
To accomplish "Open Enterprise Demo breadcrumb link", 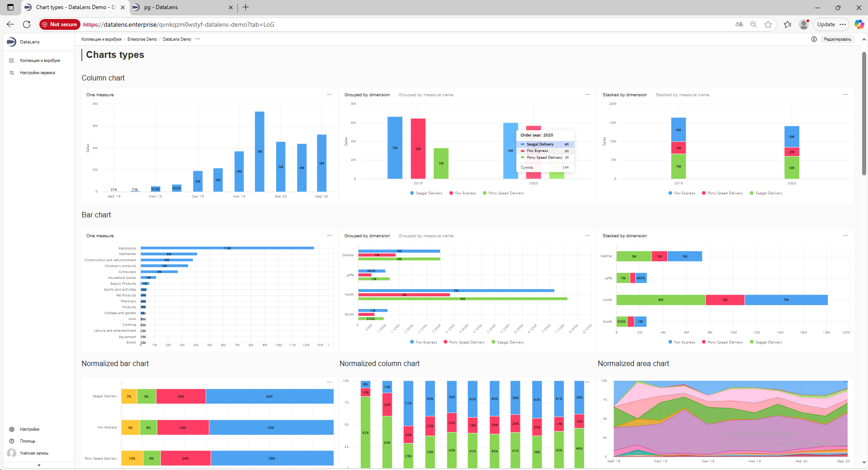I will (x=142, y=39).
